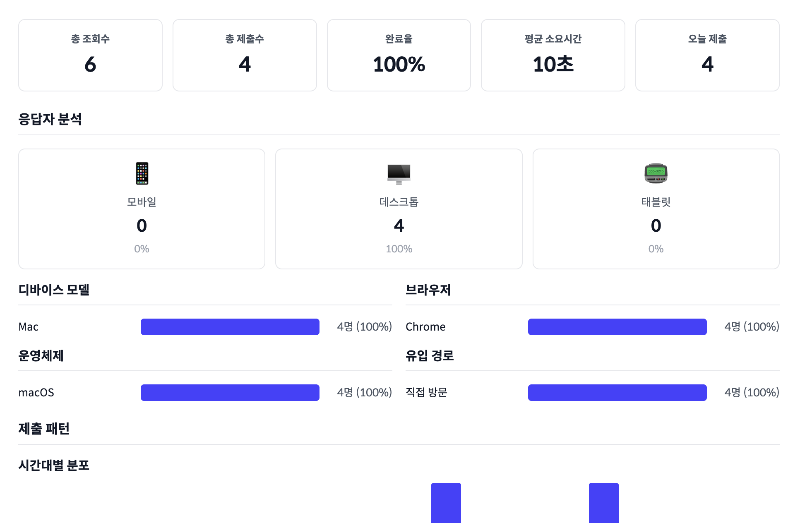Screen dimensions: 812x523
Task: Click the 유입 경로 section heading
Action: point(430,355)
